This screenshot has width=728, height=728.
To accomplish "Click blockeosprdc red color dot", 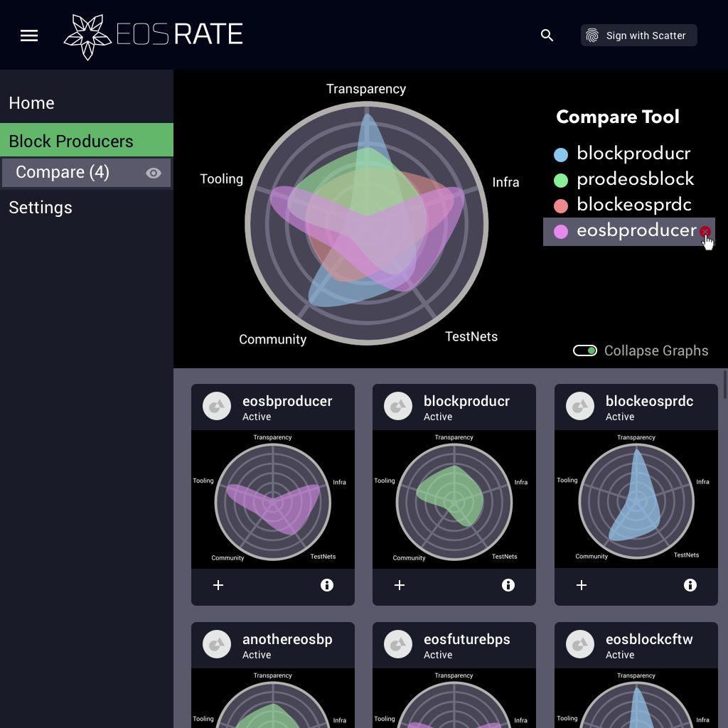I will tap(561, 205).
